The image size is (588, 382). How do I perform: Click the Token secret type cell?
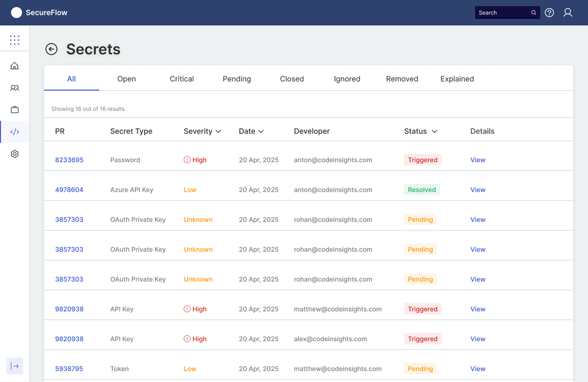(x=120, y=369)
